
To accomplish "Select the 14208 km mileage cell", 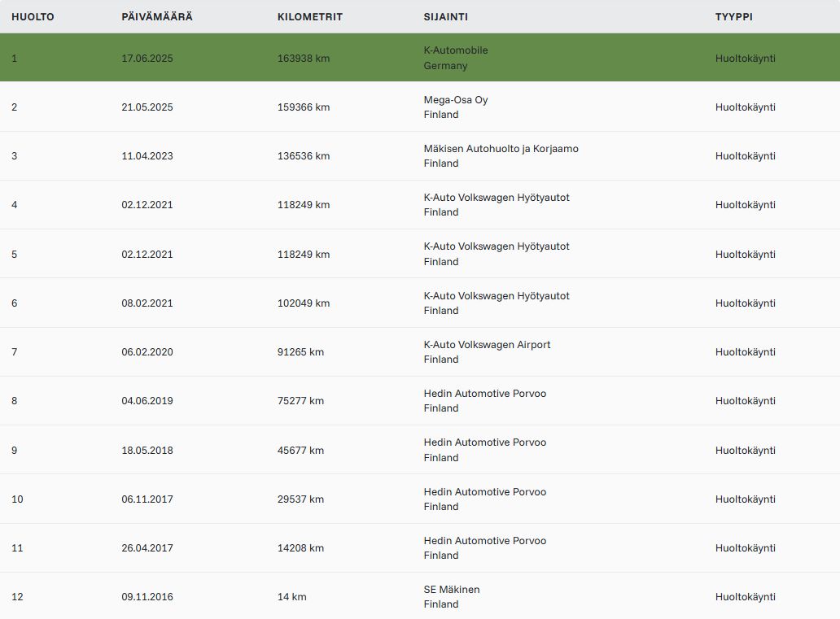I will (300, 547).
